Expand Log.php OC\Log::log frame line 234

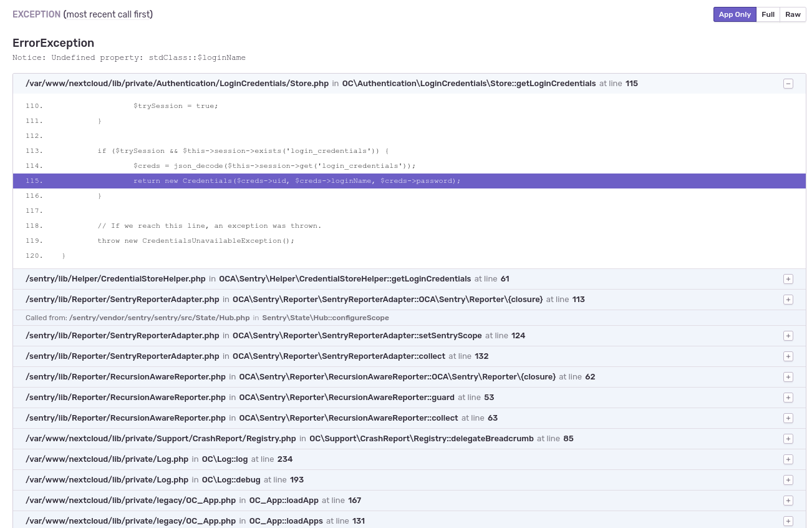pyautogui.click(x=788, y=459)
